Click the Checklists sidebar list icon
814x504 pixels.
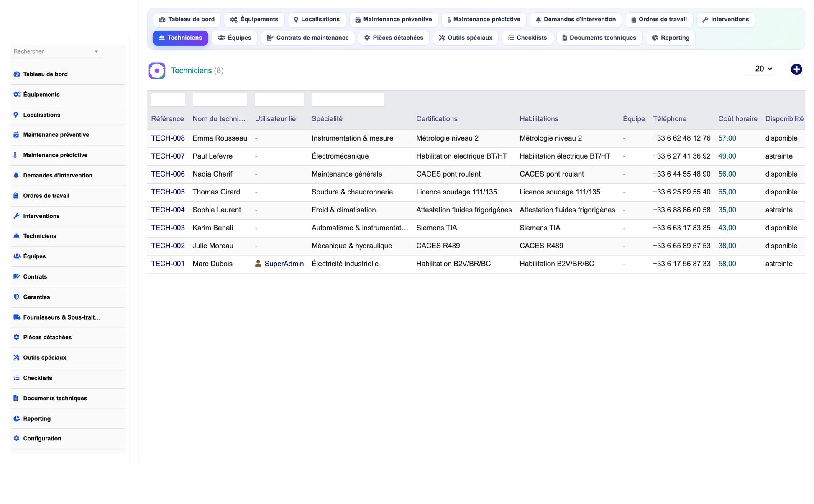coord(16,378)
